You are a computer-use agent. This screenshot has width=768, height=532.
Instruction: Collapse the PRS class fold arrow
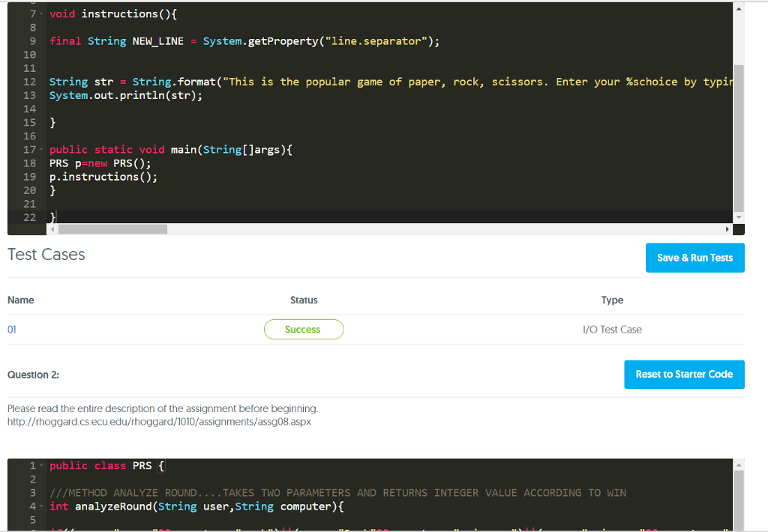[42, 465]
